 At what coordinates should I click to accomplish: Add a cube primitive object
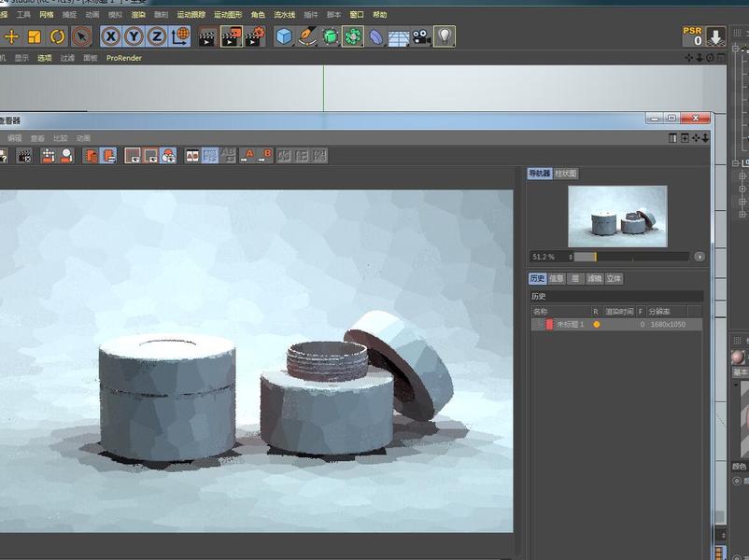click(x=284, y=36)
